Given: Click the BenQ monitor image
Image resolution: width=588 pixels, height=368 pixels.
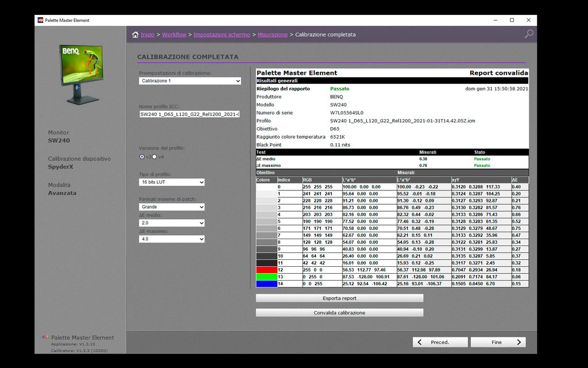Looking at the screenshot, I should click(x=80, y=74).
